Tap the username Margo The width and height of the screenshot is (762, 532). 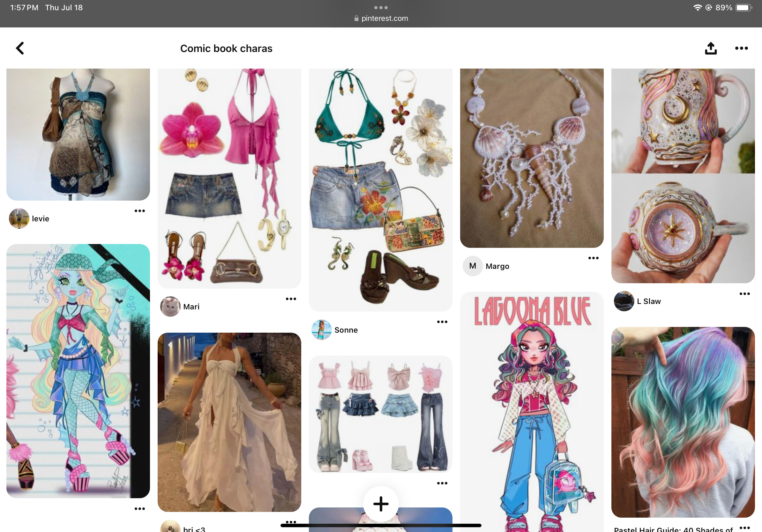point(497,266)
